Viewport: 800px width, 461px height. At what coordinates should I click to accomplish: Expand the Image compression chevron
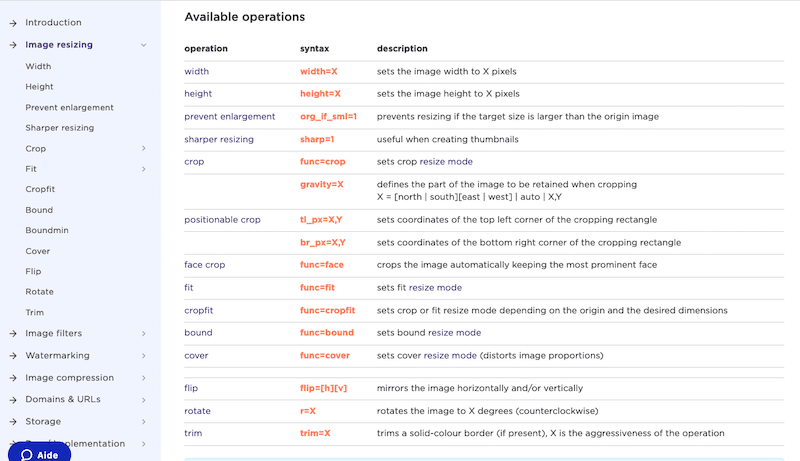(143, 378)
